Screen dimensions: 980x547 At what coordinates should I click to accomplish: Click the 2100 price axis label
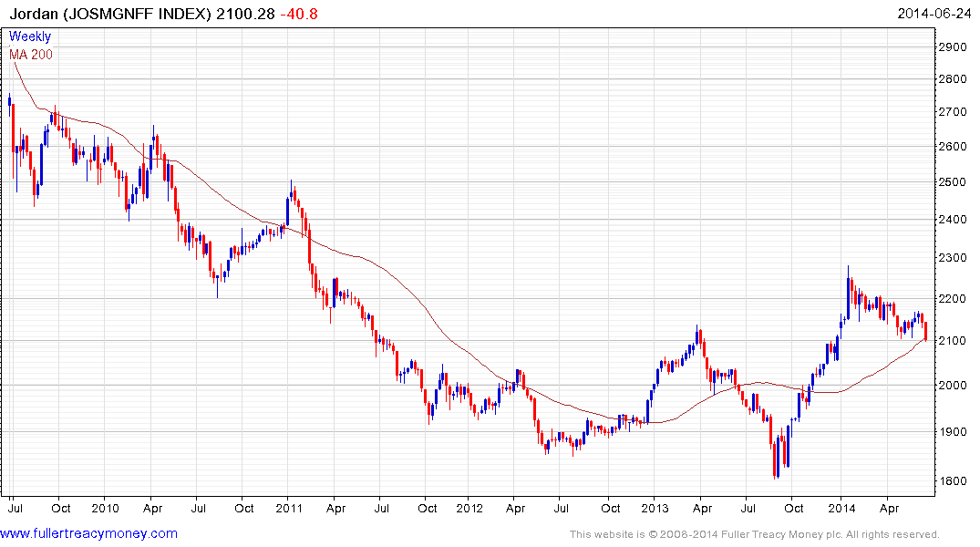coord(953,341)
